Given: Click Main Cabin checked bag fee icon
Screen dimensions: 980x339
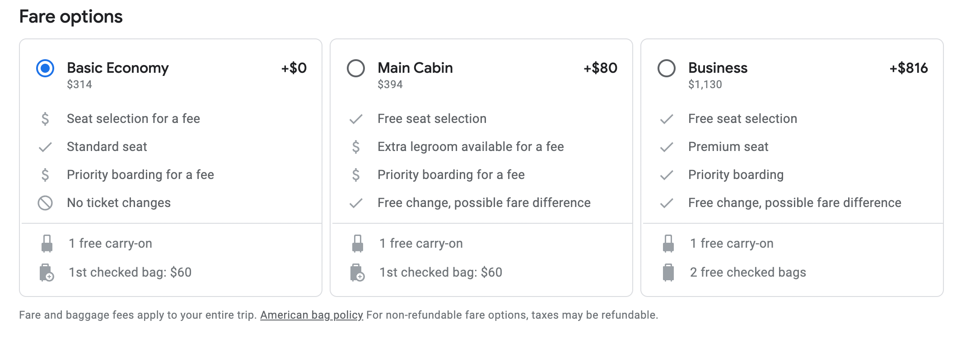Looking at the screenshot, I should [x=357, y=273].
